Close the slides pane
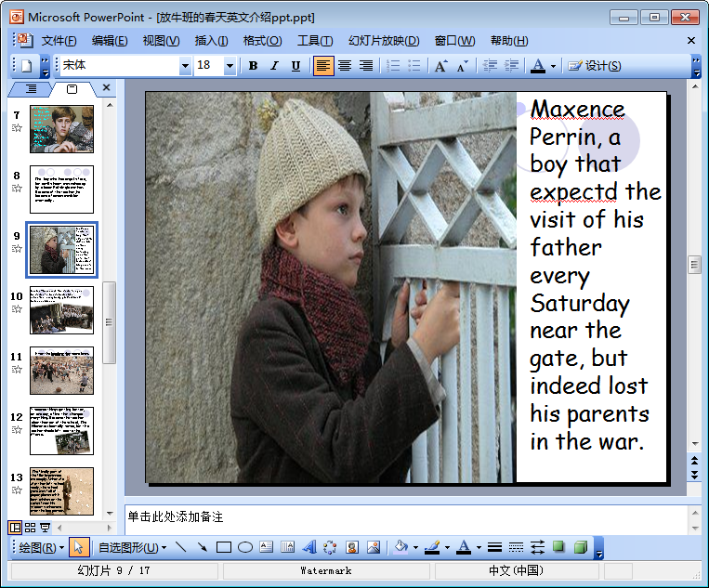709x588 pixels. coord(106,87)
